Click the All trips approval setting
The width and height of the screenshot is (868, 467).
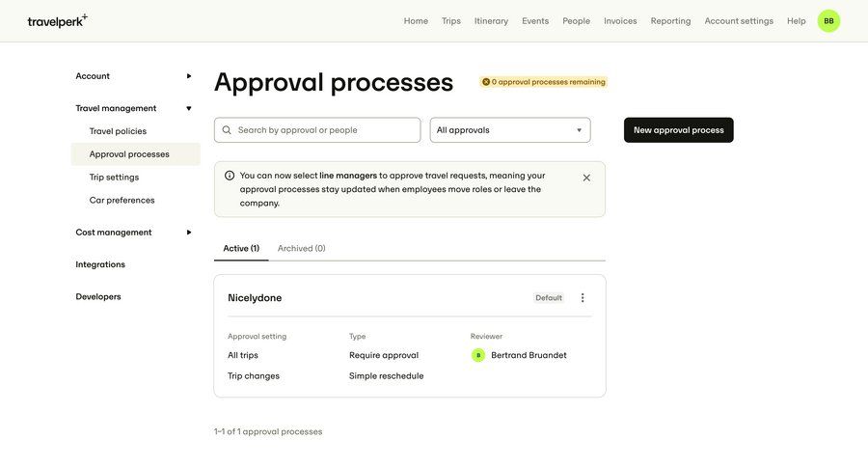click(x=242, y=355)
